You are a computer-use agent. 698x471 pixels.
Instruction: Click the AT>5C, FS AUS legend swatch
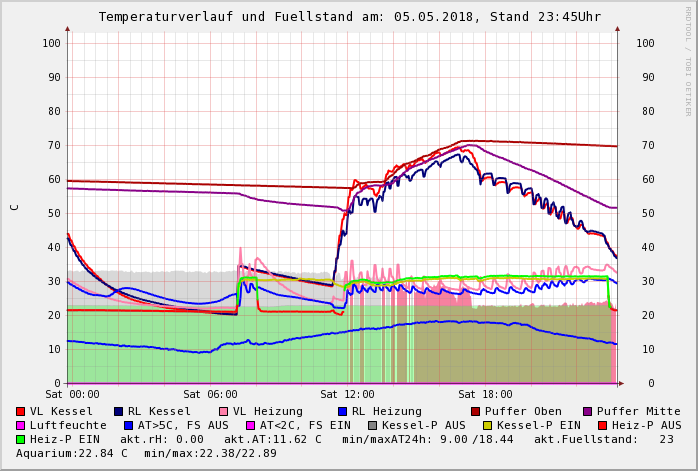pos(126,425)
